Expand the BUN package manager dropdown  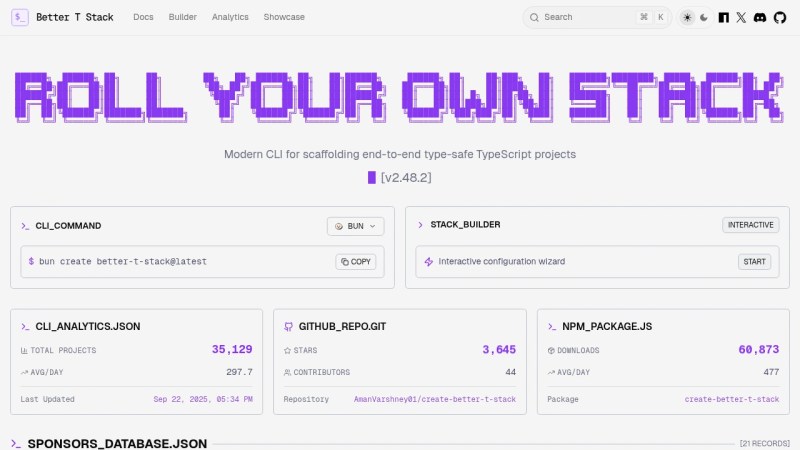click(356, 226)
